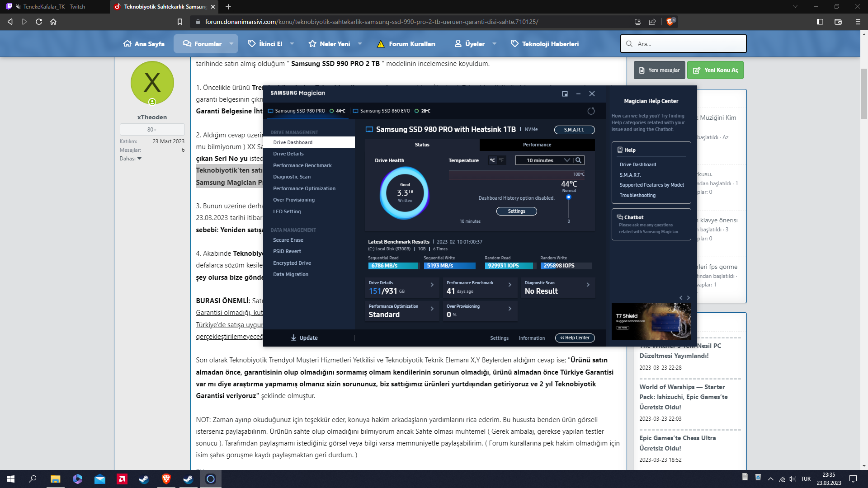Screen dimensions: 868x488
Task: Expand Dahası under user profile
Action: (x=131, y=159)
